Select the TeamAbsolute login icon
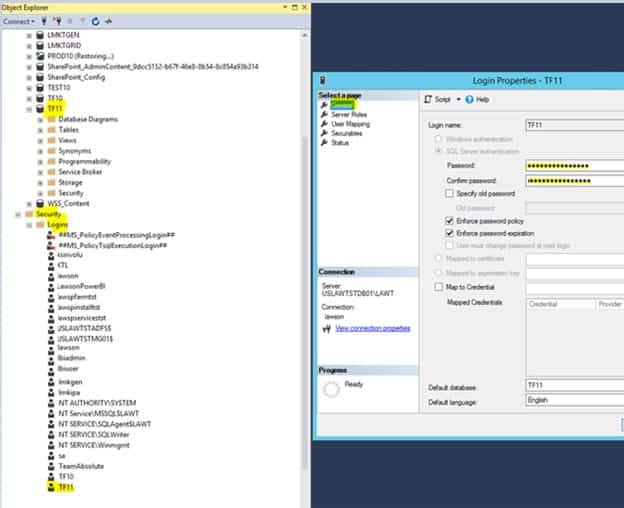This screenshot has height=508, width=624. 51,466
